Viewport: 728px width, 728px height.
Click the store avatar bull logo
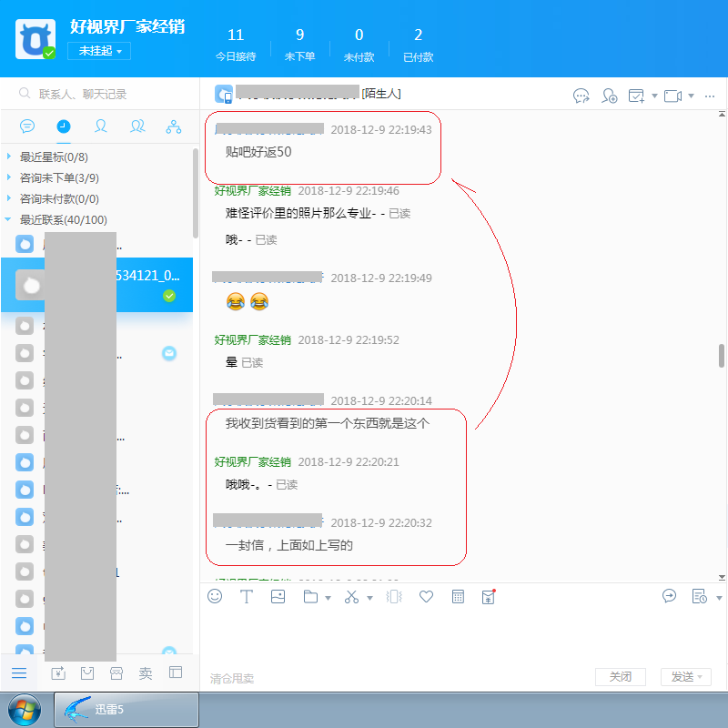pos(35,39)
